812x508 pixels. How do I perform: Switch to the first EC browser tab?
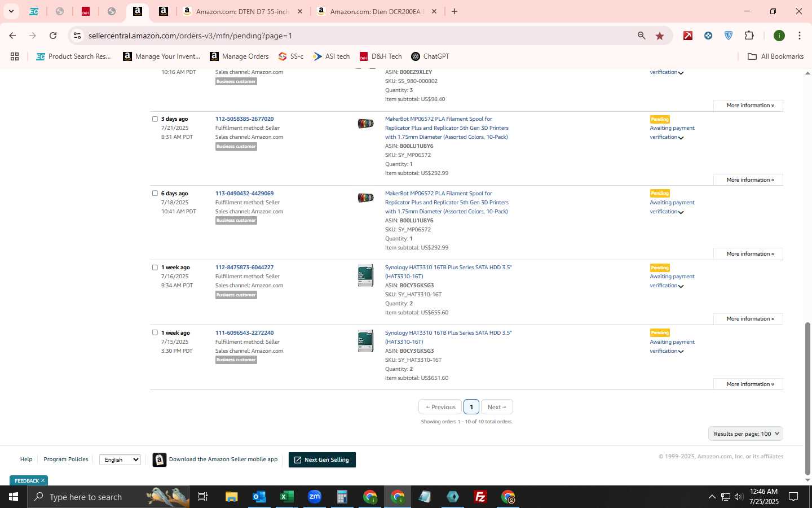point(34,11)
